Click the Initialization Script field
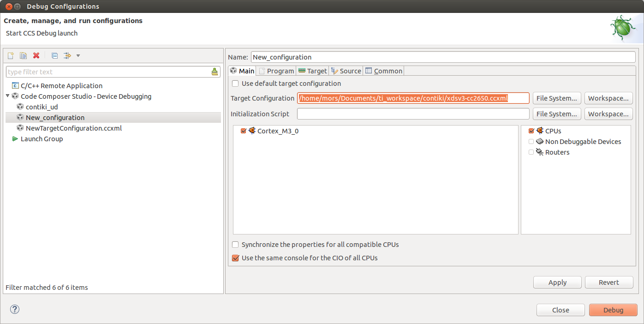Screen dimensions: 644x324 (x=413, y=114)
